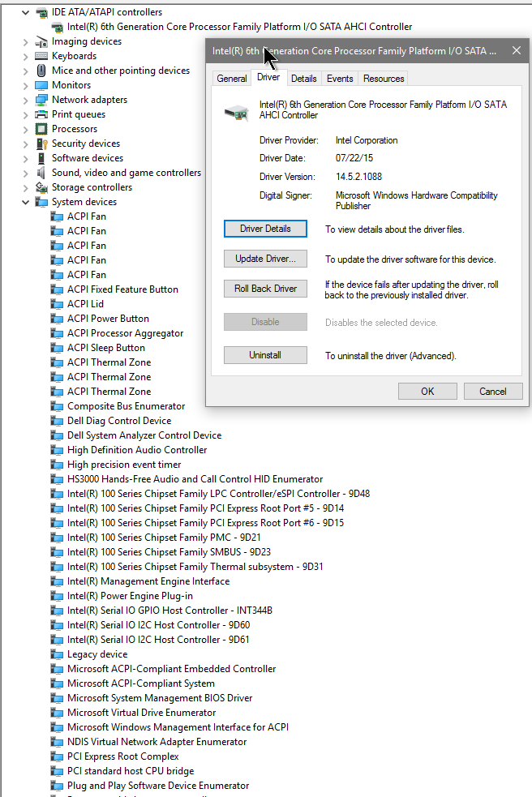Click the controller card icon in Driver dialog
532x797 pixels.
click(237, 113)
